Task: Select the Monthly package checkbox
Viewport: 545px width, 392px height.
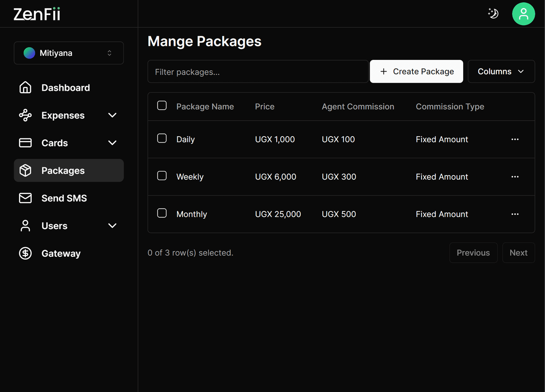Action: pyautogui.click(x=162, y=213)
